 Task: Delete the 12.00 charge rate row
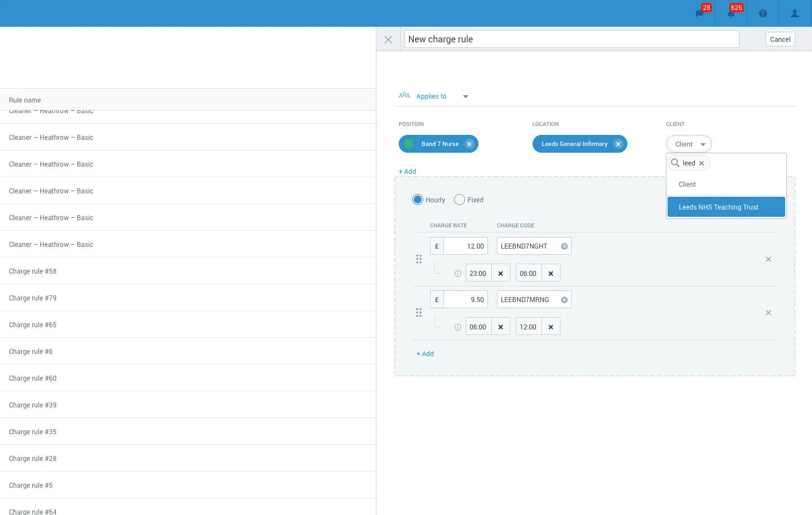[768, 259]
